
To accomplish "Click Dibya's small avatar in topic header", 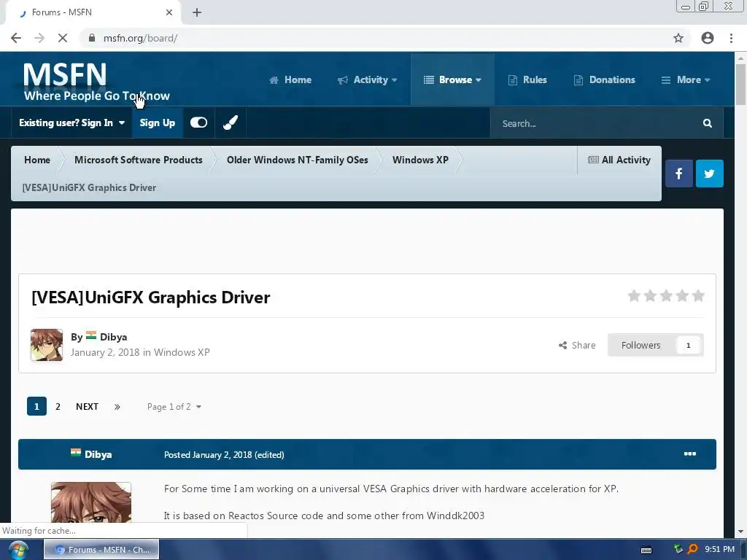I will (47, 345).
